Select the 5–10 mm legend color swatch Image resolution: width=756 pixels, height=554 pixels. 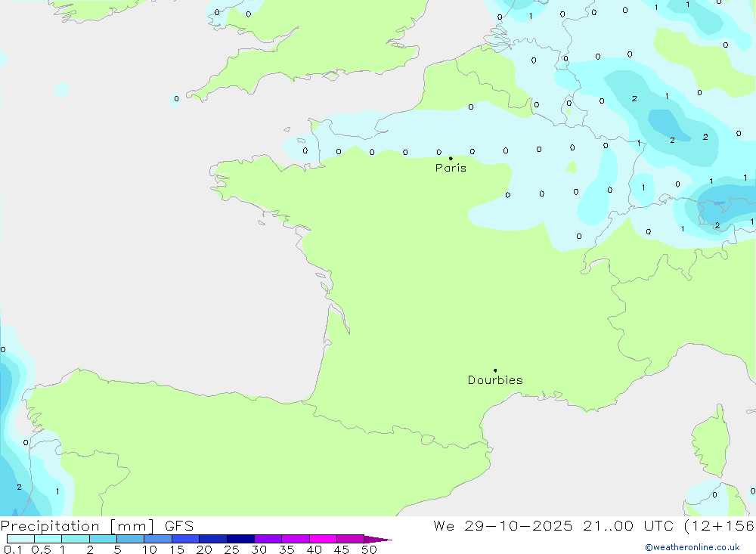pos(130,539)
